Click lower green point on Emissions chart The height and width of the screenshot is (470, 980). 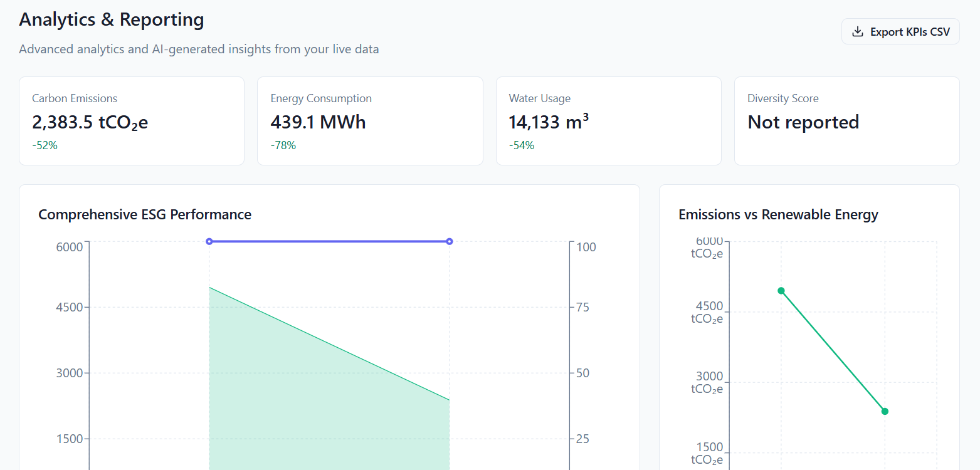coord(885,411)
